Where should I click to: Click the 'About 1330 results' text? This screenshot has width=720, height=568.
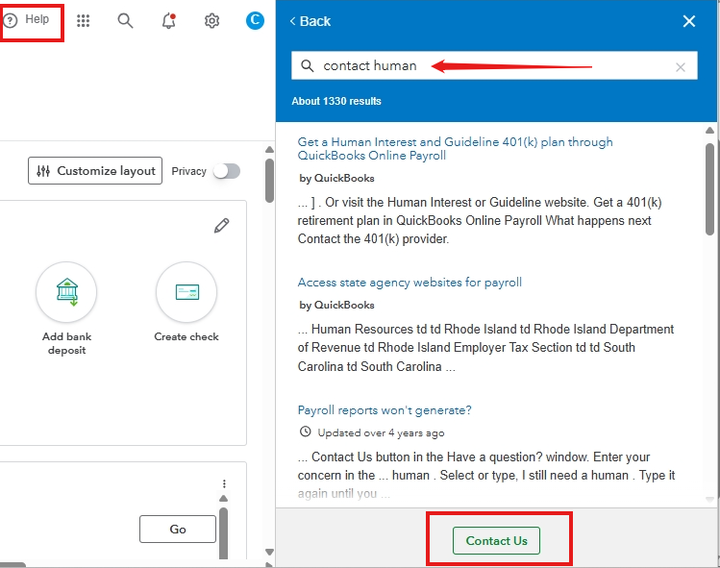coord(336,101)
